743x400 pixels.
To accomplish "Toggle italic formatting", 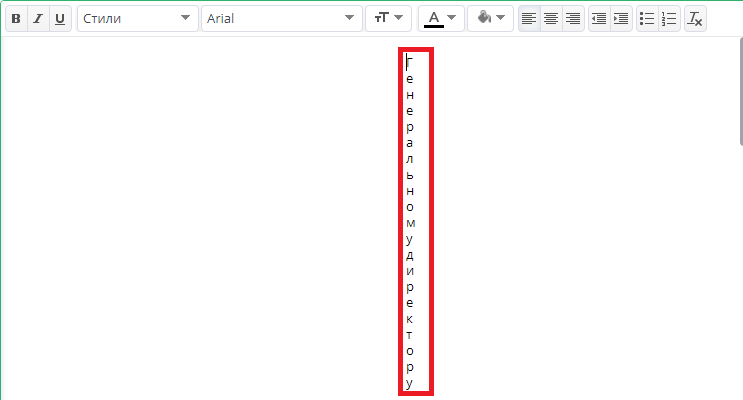I will (38, 18).
